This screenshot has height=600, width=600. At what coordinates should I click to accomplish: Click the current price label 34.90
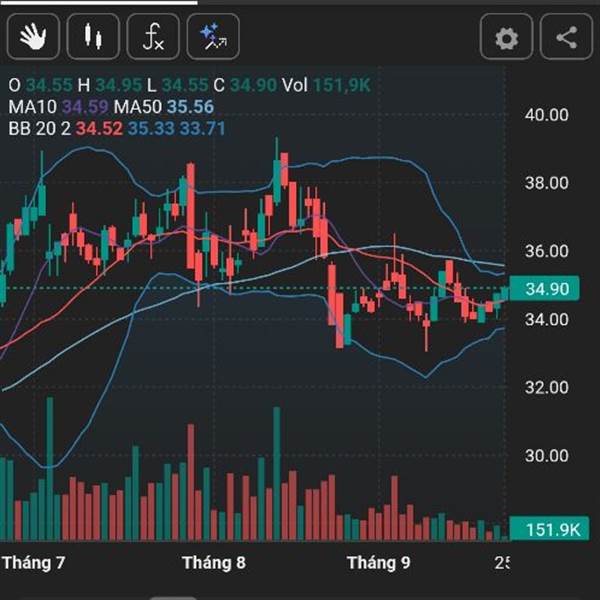click(545, 289)
